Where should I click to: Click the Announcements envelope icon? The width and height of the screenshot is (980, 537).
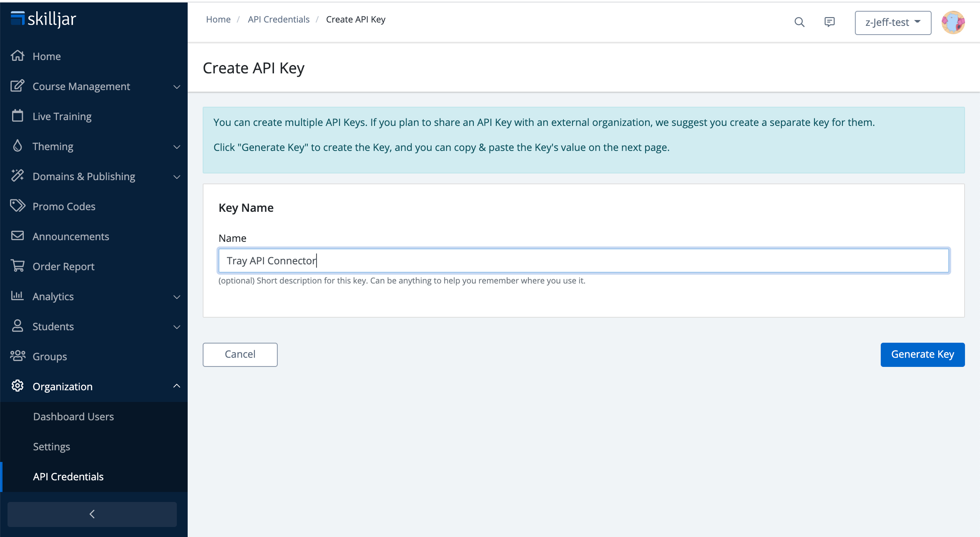18,236
